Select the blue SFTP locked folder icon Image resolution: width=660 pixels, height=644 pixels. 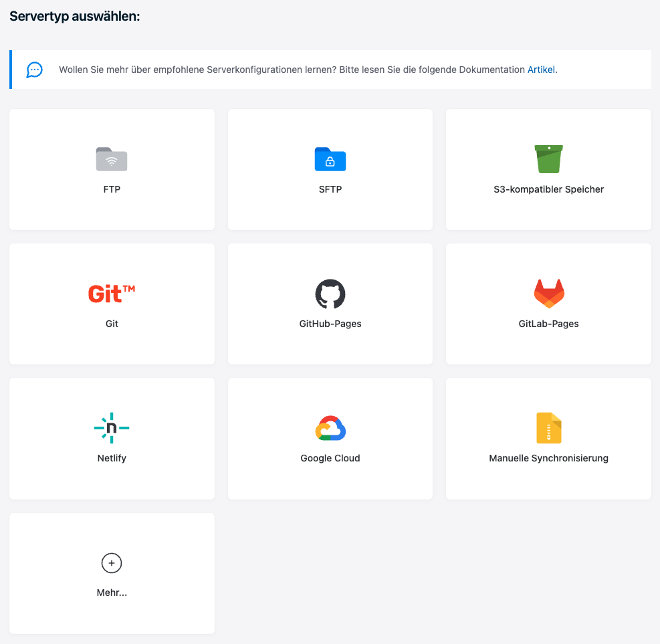tap(330, 159)
